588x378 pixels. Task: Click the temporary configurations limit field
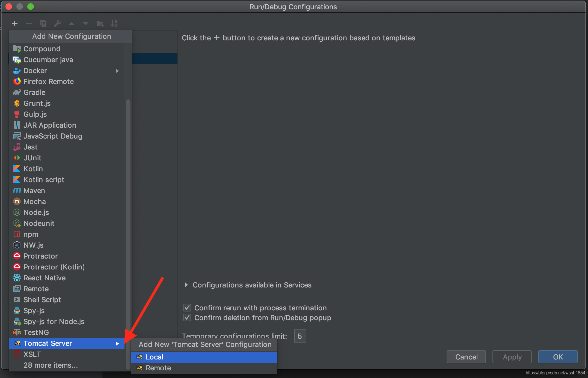coord(300,336)
